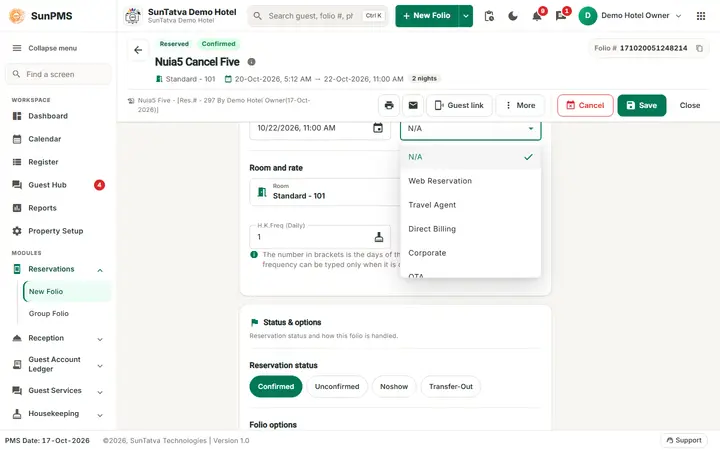720x450 pixels.
Task: Go back with the left arrow
Action: pos(138,50)
